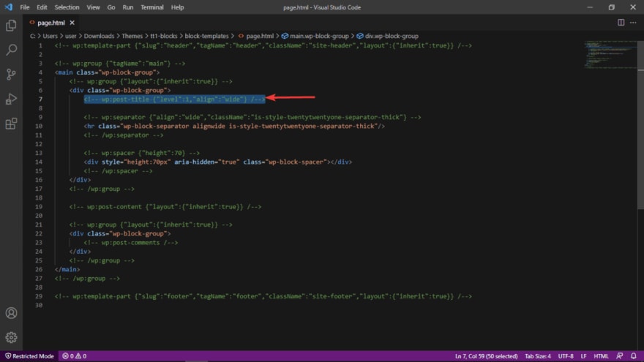Change Tab Size: 4 indentation setting
This screenshot has width=644, height=362.
pyautogui.click(x=538, y=356)
